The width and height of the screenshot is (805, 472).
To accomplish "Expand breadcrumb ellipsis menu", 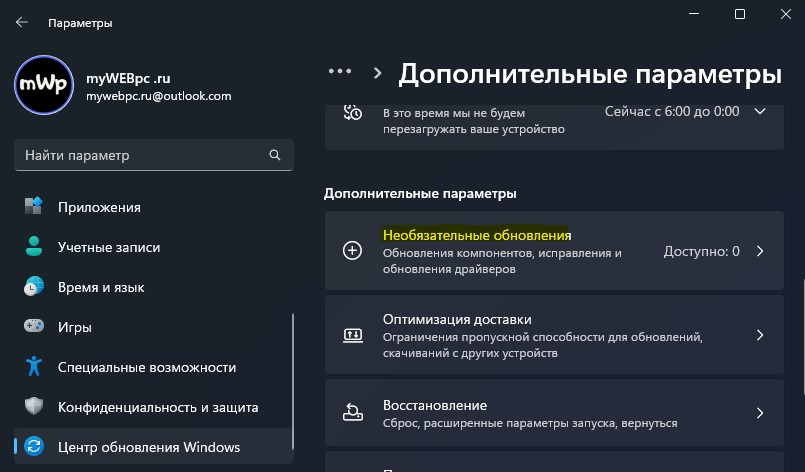I will [340, 72].
